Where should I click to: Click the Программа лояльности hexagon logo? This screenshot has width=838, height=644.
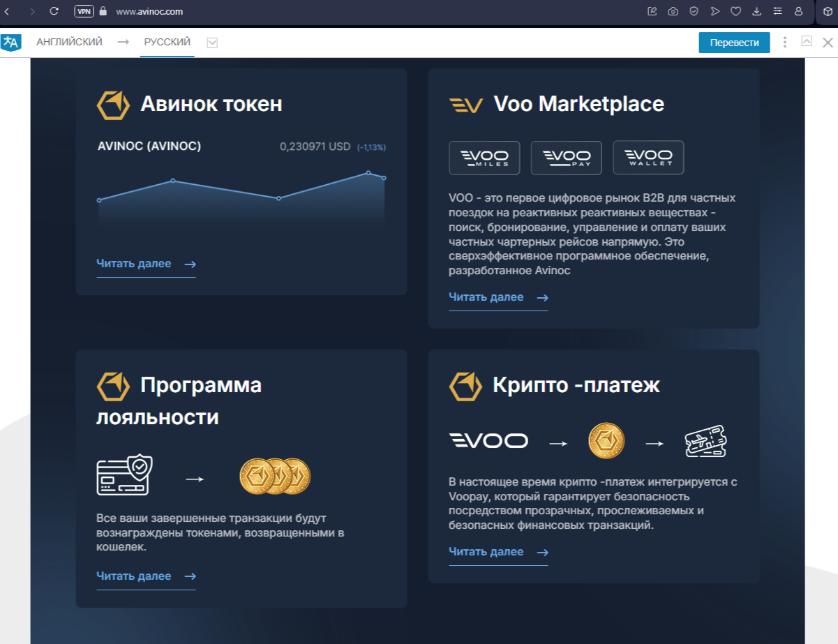coord(113,386)
